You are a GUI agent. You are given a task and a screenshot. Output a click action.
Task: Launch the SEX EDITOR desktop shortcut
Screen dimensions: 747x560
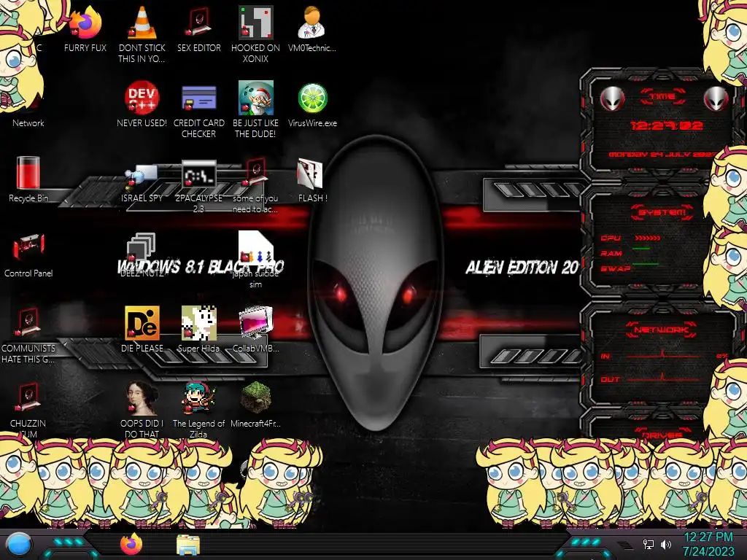pyautogui.click(x=199, y=23)
